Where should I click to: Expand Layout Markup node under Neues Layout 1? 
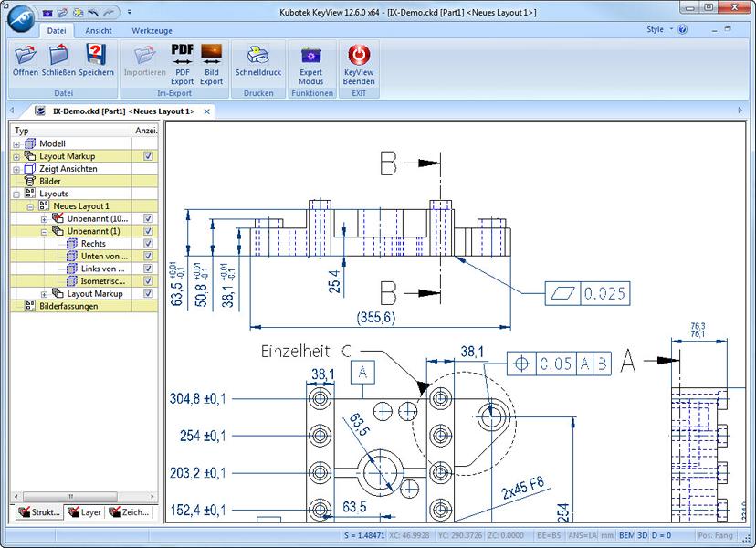44,294
